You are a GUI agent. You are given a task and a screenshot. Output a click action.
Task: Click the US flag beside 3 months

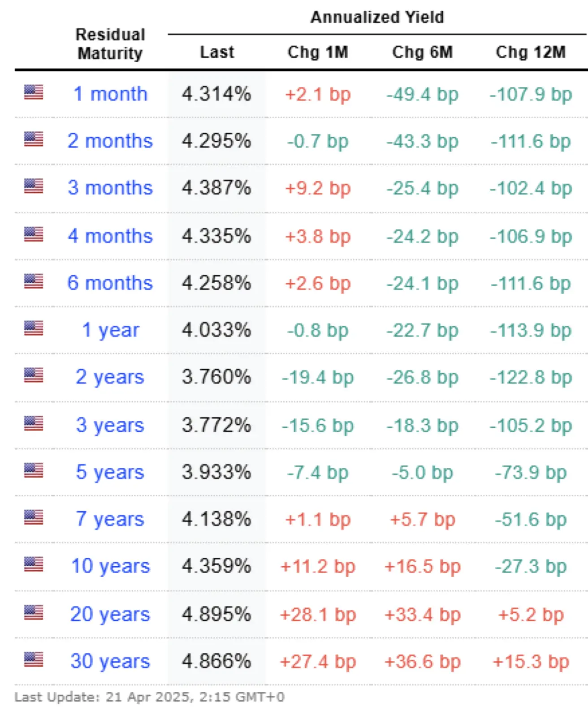[x=34, y=186]
